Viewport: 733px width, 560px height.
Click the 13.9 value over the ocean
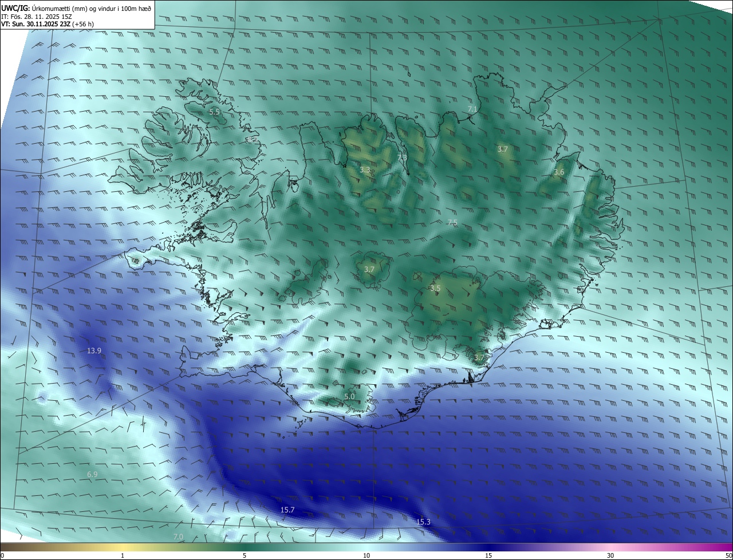(x=94, y=350)
